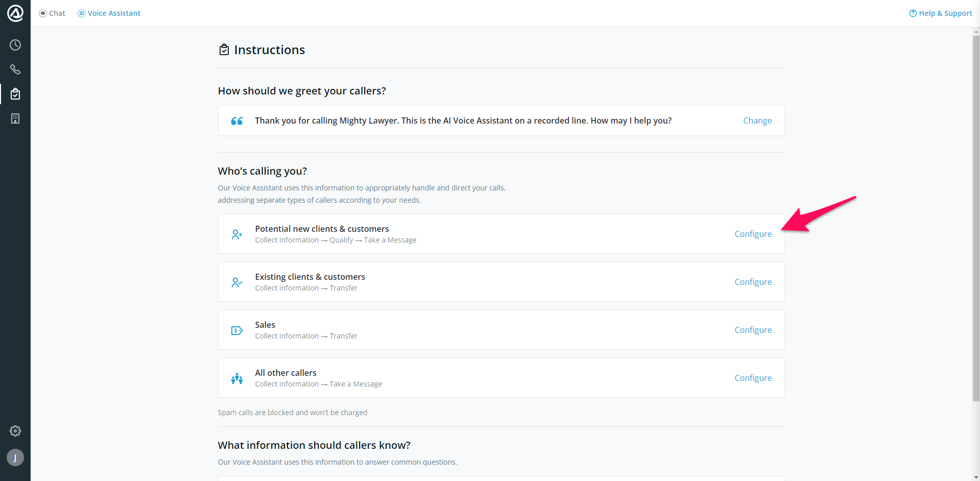Screen dimensions: 980x481
Task: Switch to the Voice Assistant tab
Action: (109, 13)
